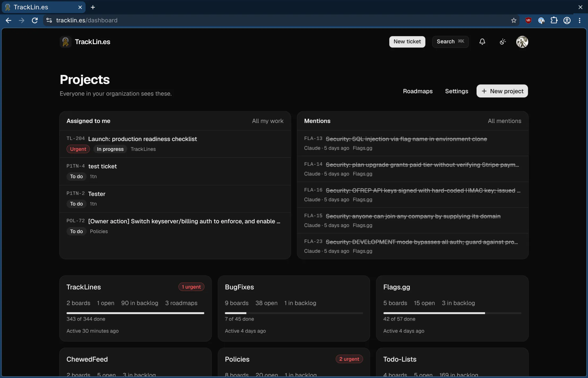Open the Chrome three-dot menu
The height and width of the screenshot is (378, 588).
click(x=580, y=20)
